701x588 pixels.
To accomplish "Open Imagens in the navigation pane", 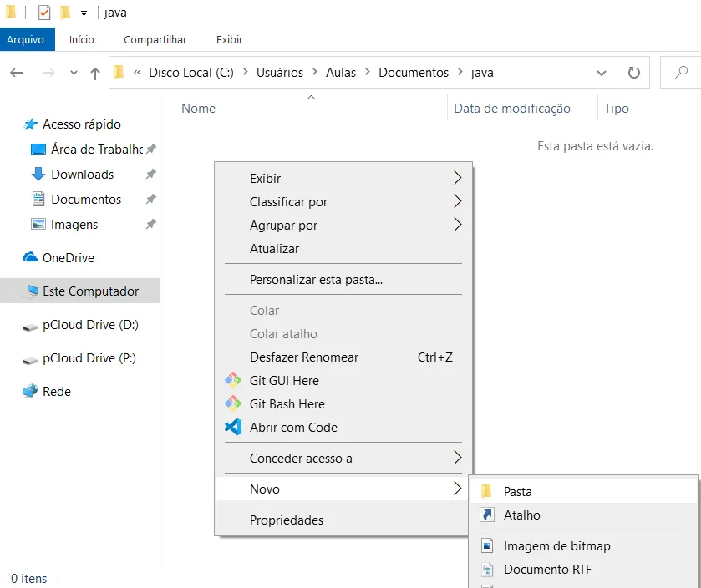I will pyautogui.click(x=74, y=225).
